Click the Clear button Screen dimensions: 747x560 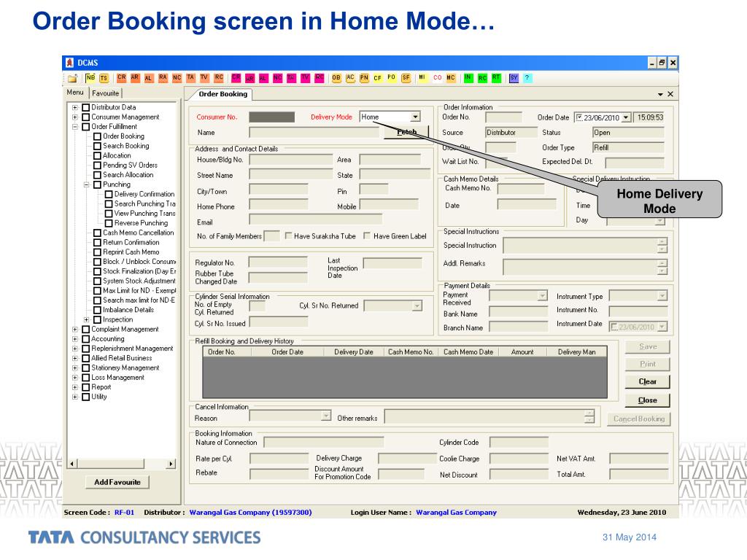[x=648, y=381]
